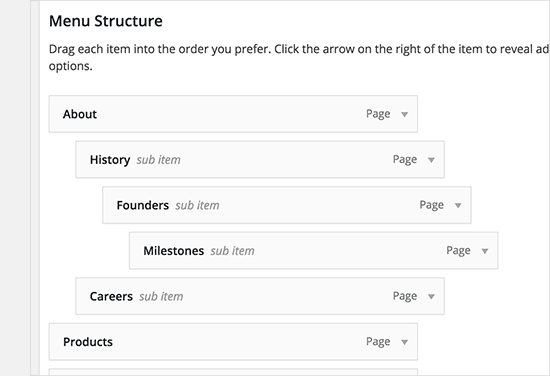Click the Page label on History item

click(405, 160)
